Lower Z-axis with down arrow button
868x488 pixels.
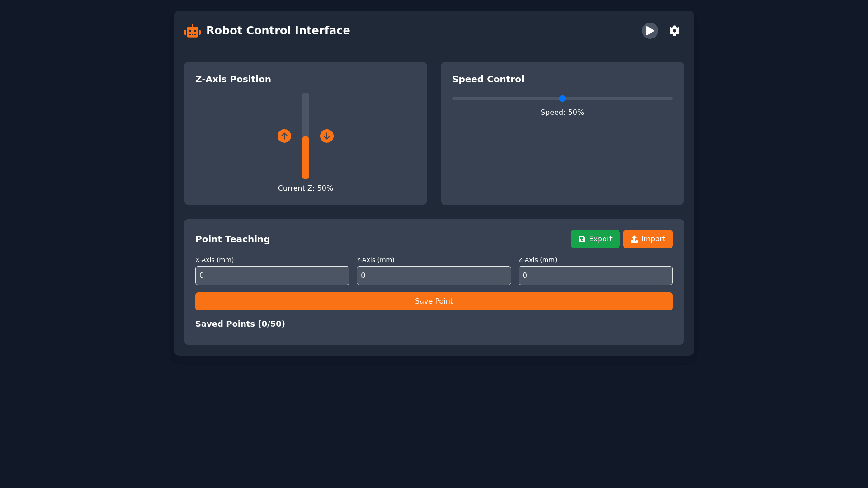pyautogui.click(x=327, y=136)
